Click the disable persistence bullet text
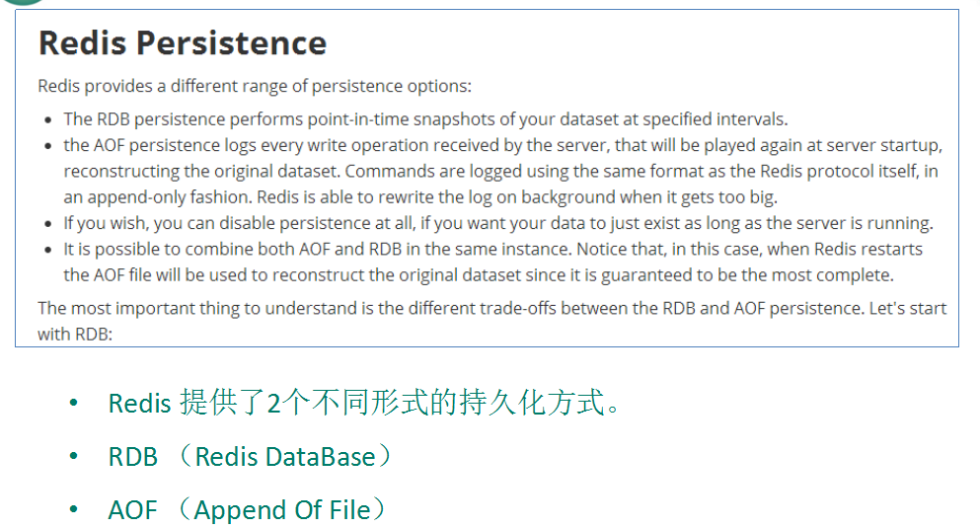980x529 pixels. (498, 223)
